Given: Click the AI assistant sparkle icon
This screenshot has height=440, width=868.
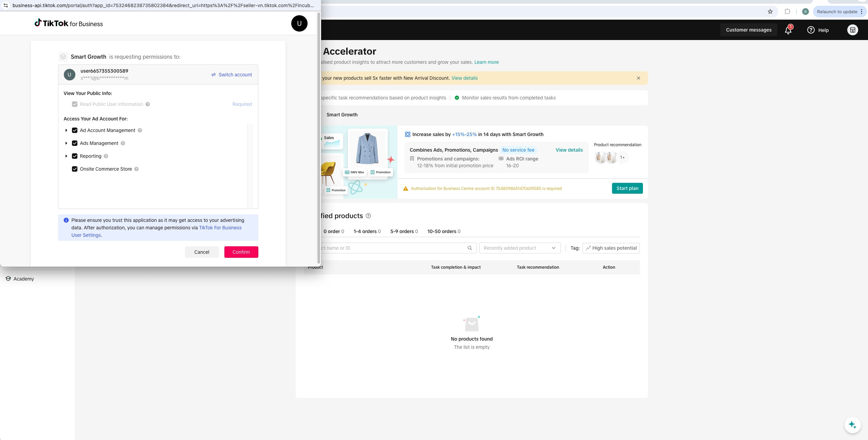Looking at the screenshot, I should (x=852, y=425).
